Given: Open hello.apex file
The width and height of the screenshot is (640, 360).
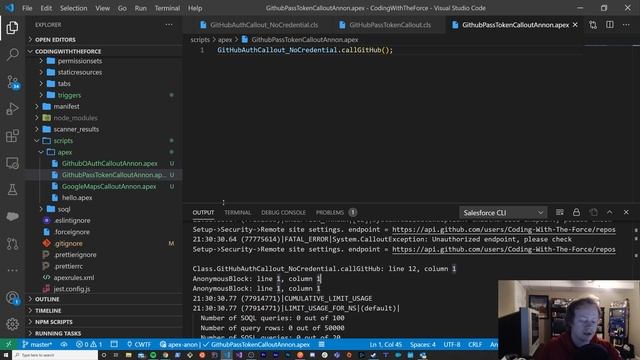Looking at the screenshot, I should point(77,198).
